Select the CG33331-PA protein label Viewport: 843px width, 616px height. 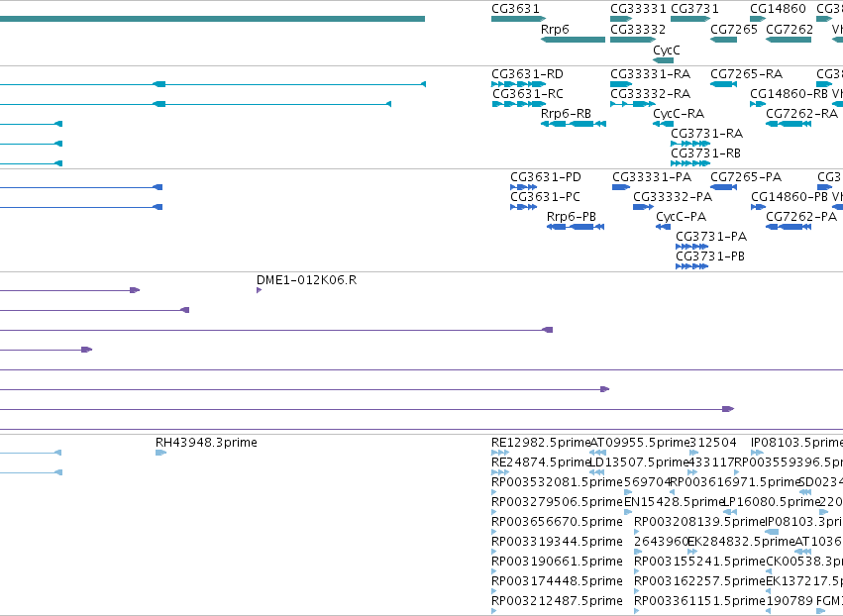(652, 177)
